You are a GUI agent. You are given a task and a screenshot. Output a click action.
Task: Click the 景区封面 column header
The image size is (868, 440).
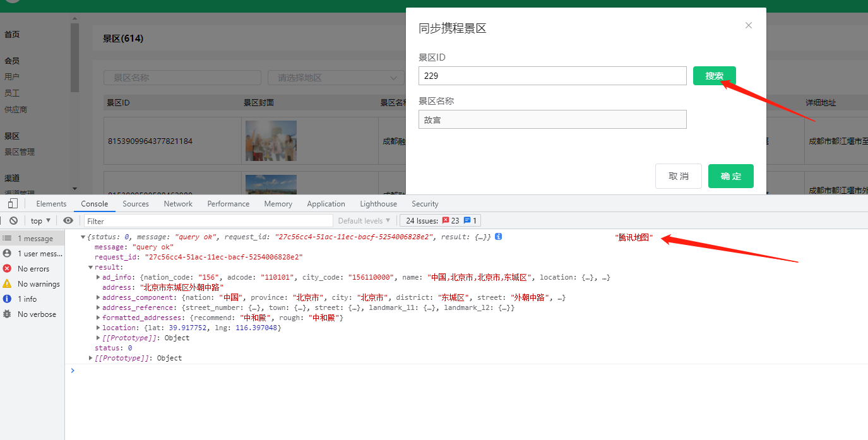(x=259, y=102)
